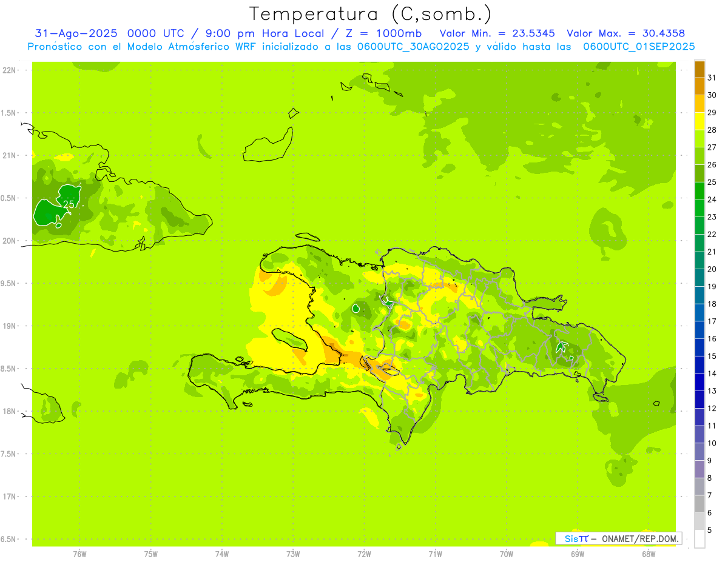This screenshot has height=562, width=728.
Task: Click the "5" value on the color bar
Action: coord(710,530)
